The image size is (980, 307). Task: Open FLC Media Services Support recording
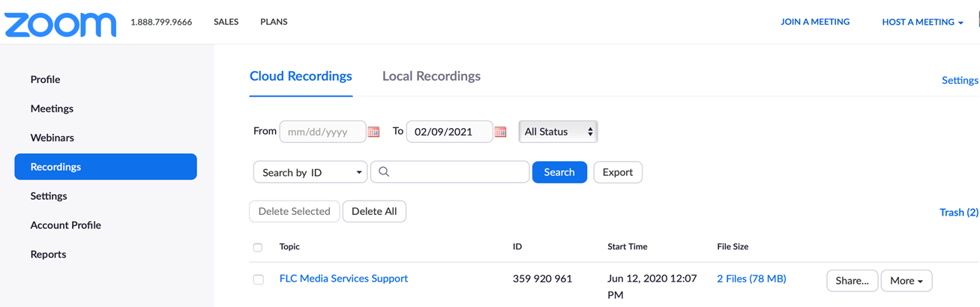coord(343,279)
